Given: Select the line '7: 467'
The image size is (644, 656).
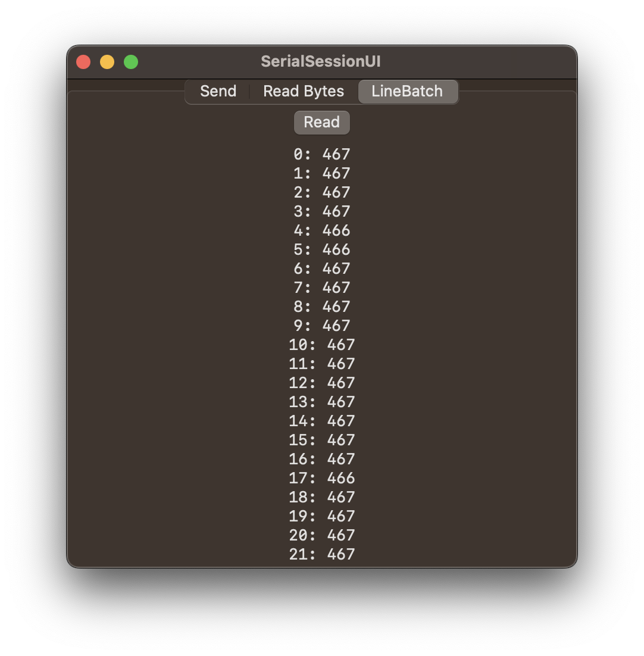Looking at the screenshot, I should pyautogui.click(x=321, y=288).
